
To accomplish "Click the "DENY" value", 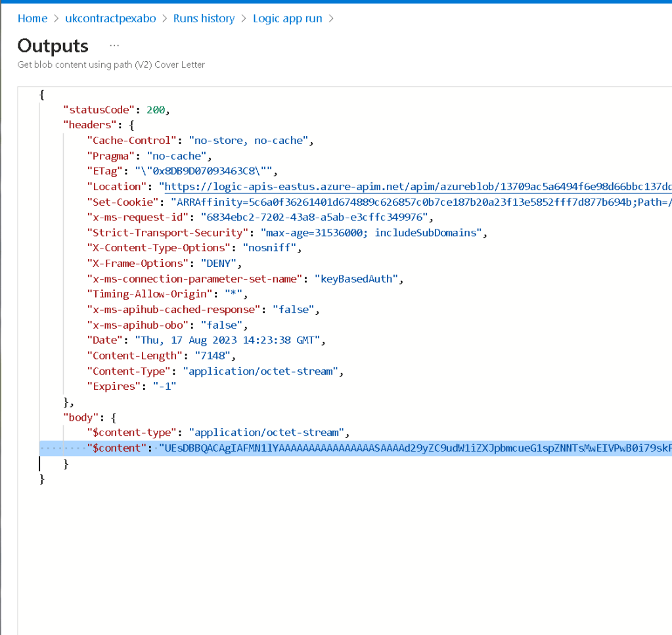I will (219, 263).
